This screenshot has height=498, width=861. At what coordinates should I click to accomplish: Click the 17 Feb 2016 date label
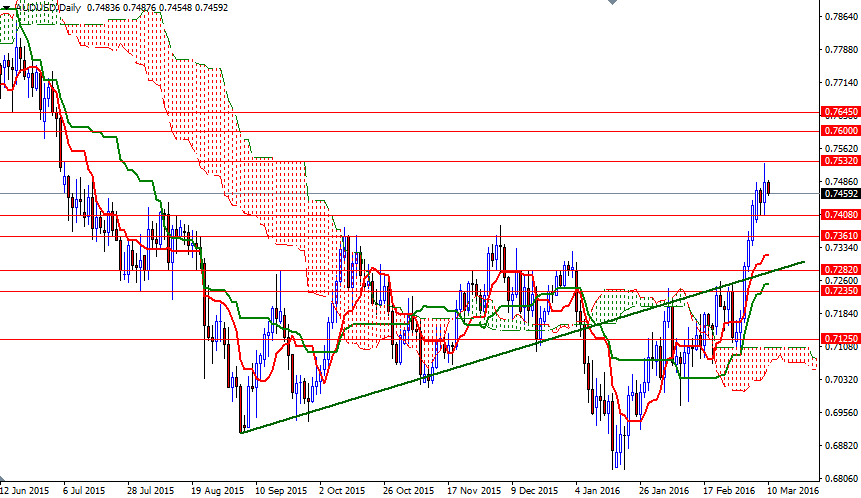727,491
